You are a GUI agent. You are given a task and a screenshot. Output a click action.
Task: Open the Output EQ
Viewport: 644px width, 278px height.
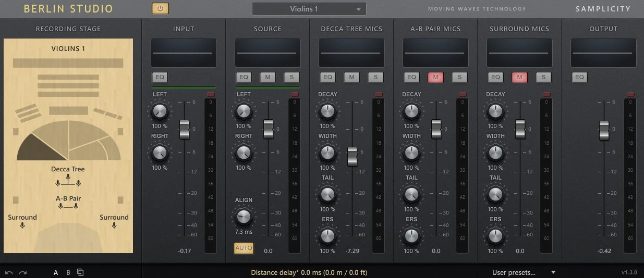click(x=579, y=77)
